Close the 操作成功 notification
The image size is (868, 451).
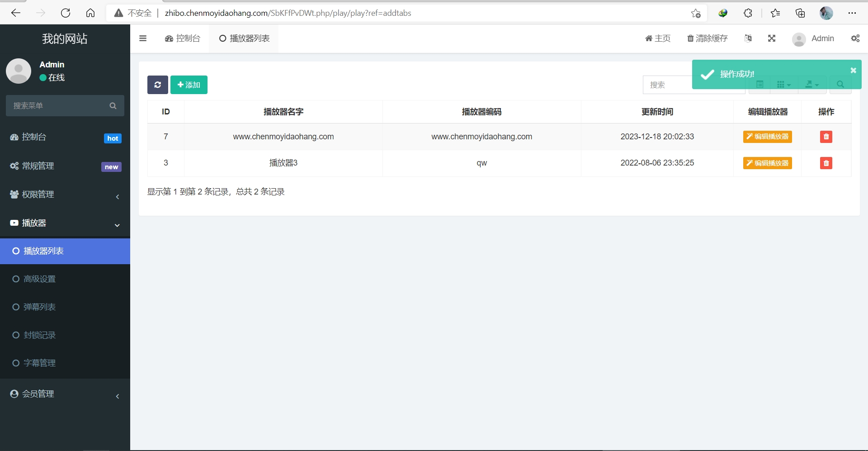(x=853, y=70)
